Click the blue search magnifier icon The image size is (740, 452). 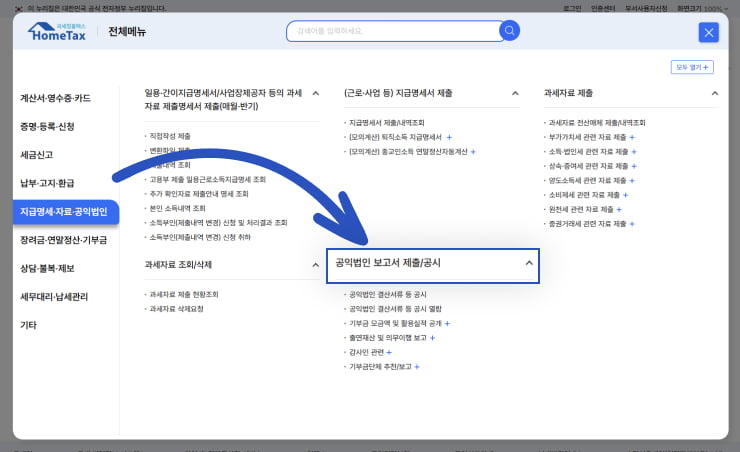(510, 31)
